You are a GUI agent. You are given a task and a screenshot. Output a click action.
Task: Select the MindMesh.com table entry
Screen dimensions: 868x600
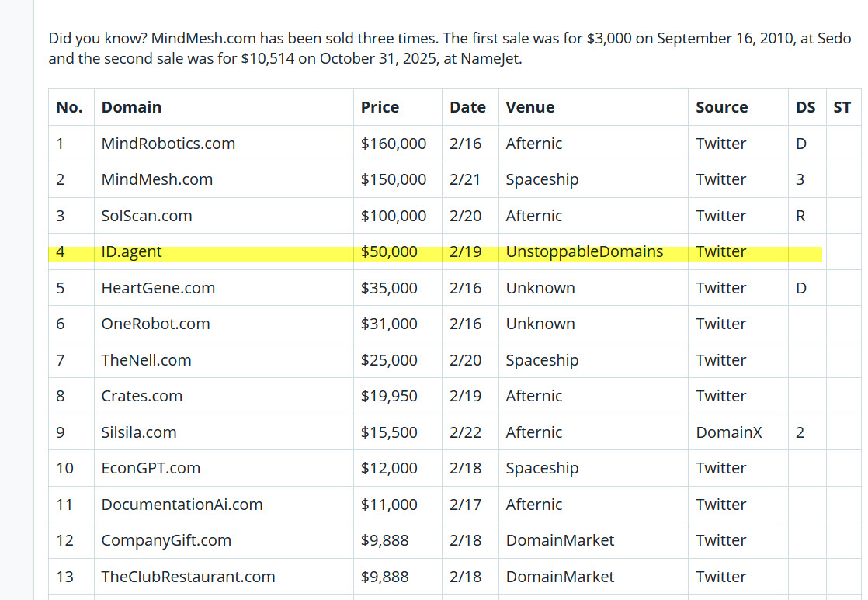coord(157,179)
